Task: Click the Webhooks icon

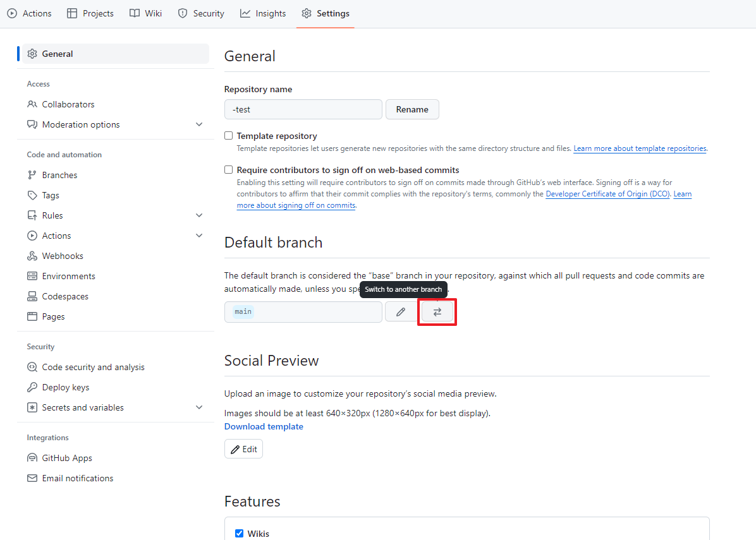Action: tap(32, 256)
